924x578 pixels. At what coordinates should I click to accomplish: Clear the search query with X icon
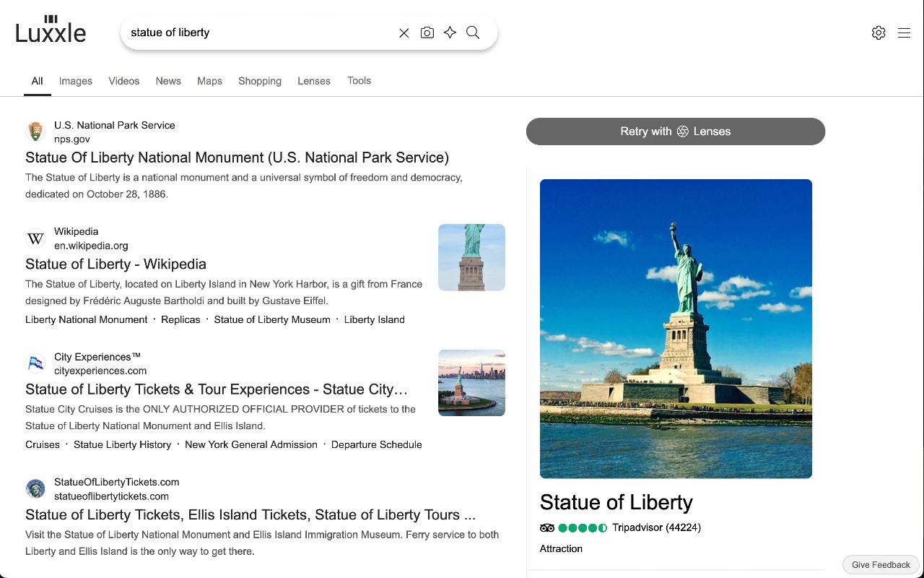point(404,33)
